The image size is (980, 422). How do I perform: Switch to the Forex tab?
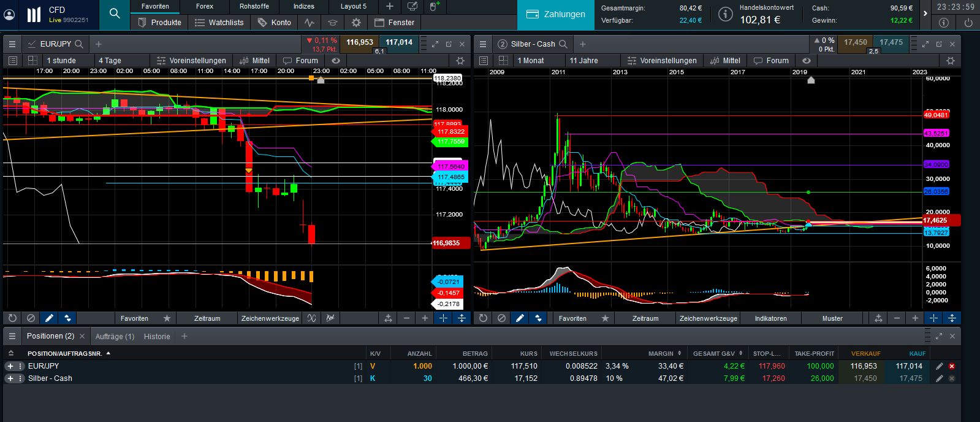(x=205, y=7)
